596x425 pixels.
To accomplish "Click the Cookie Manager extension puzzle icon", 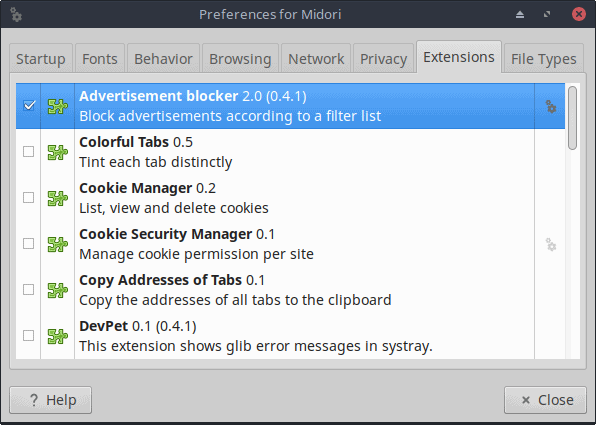I will tap(57, 198).
